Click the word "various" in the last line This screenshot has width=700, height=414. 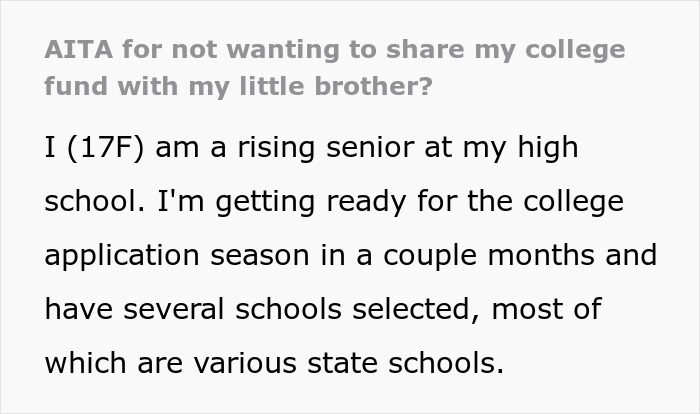pos(247,361)
